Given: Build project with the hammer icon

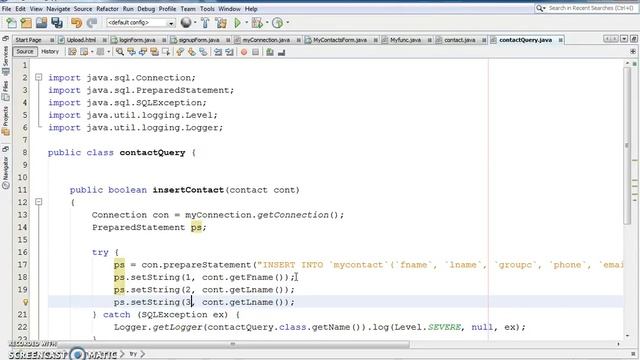Looking at the screenshot, I should point(205,23).
